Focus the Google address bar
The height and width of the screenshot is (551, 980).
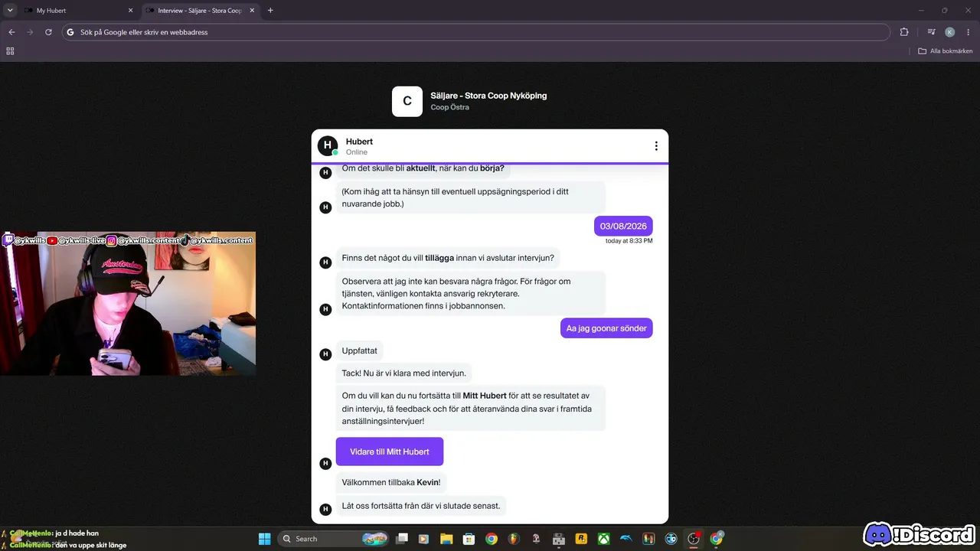(x=475, y=32)
